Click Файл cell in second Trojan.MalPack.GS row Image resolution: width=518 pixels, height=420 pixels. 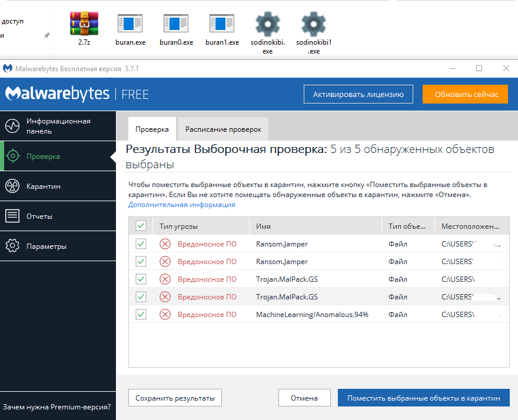(x=398, y=296)
